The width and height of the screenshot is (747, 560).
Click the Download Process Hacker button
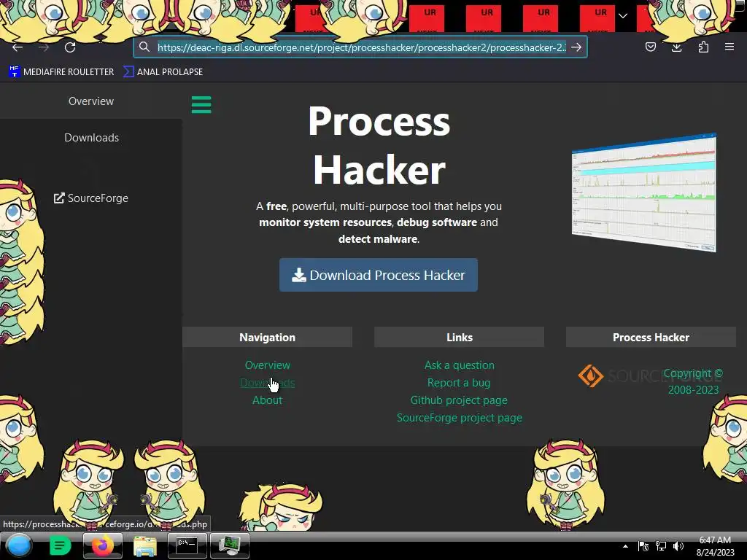tap(379, 275)
